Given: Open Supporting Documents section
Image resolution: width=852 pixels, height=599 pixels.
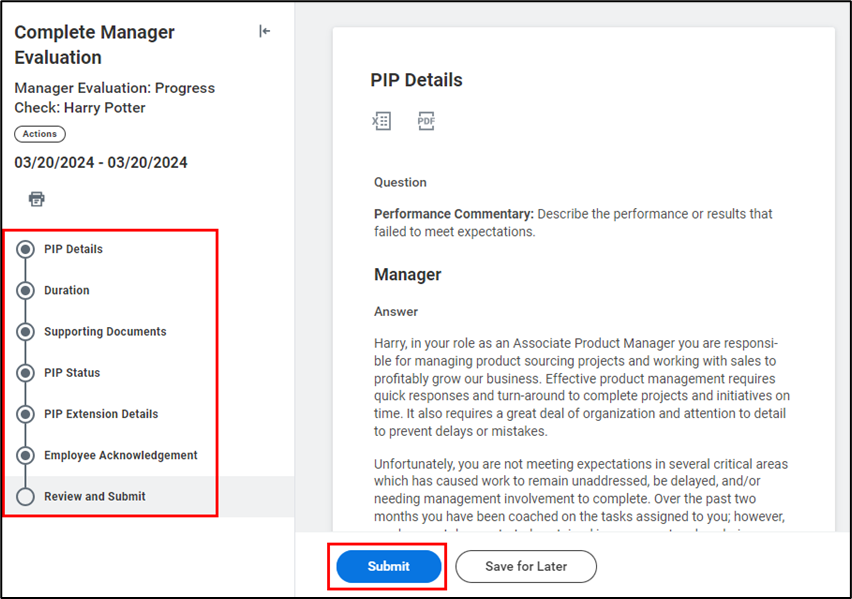Looking at the screenshot, I should [105, 331].
